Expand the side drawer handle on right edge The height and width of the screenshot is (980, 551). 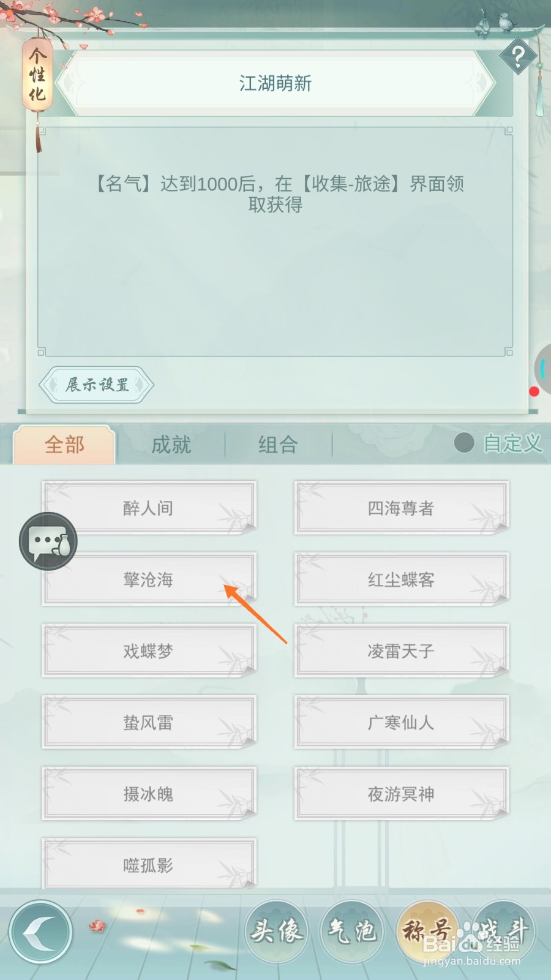point(542,369)
